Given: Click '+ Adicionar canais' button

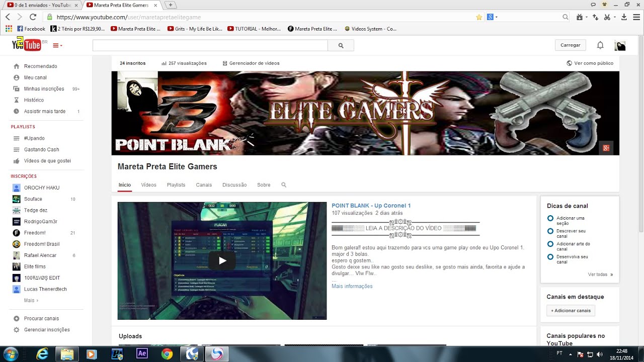Looking at the screenshot, I should [571, 311].
